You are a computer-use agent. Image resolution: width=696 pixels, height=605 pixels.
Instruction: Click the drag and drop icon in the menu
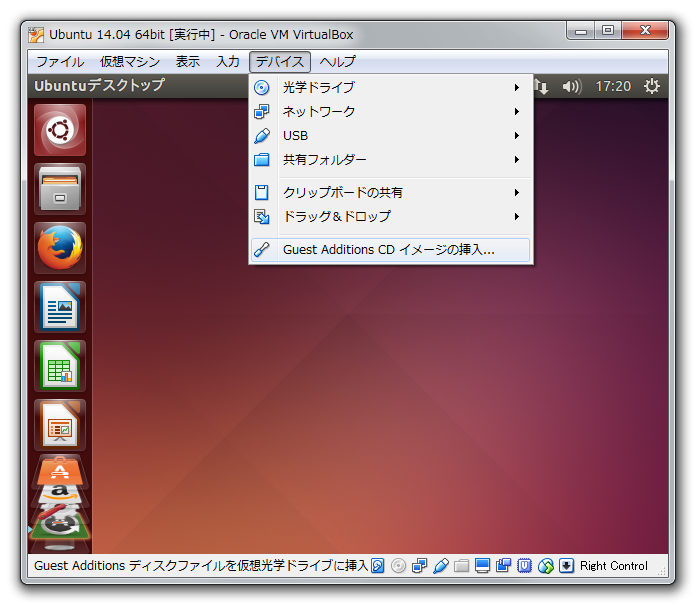point(261,217)
